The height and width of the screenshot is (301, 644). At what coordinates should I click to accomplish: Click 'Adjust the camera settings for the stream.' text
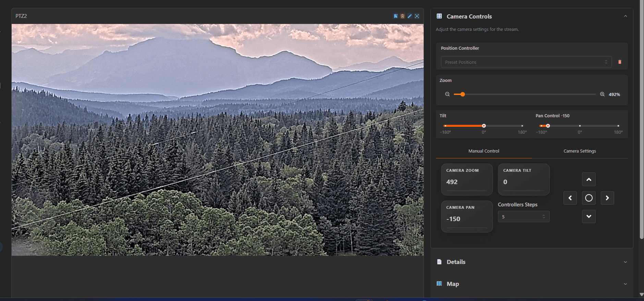pyautogui.click(x=477, y=29)
